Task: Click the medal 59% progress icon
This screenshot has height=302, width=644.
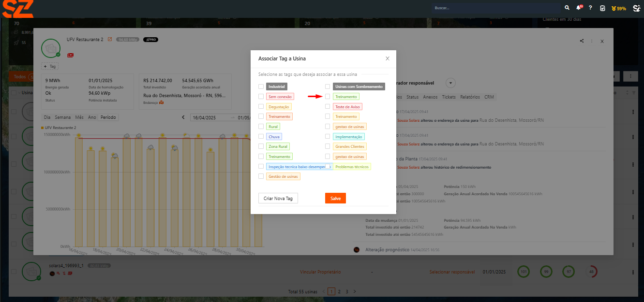Action: 619,8
